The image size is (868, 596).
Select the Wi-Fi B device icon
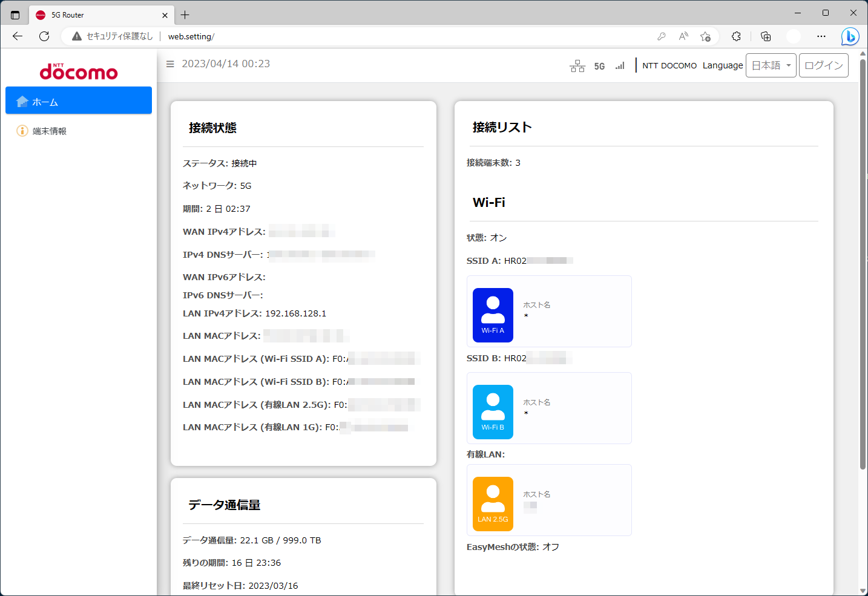(493, 412)
